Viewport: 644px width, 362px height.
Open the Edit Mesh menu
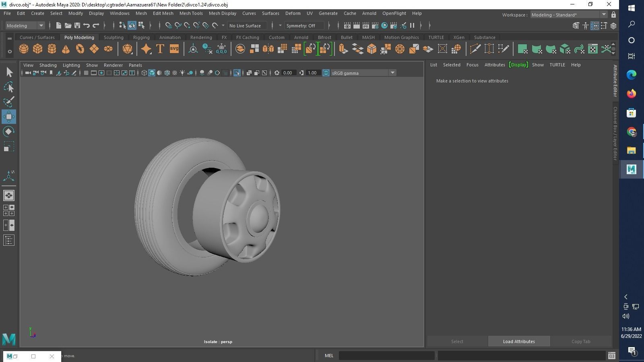click(163, 13)
